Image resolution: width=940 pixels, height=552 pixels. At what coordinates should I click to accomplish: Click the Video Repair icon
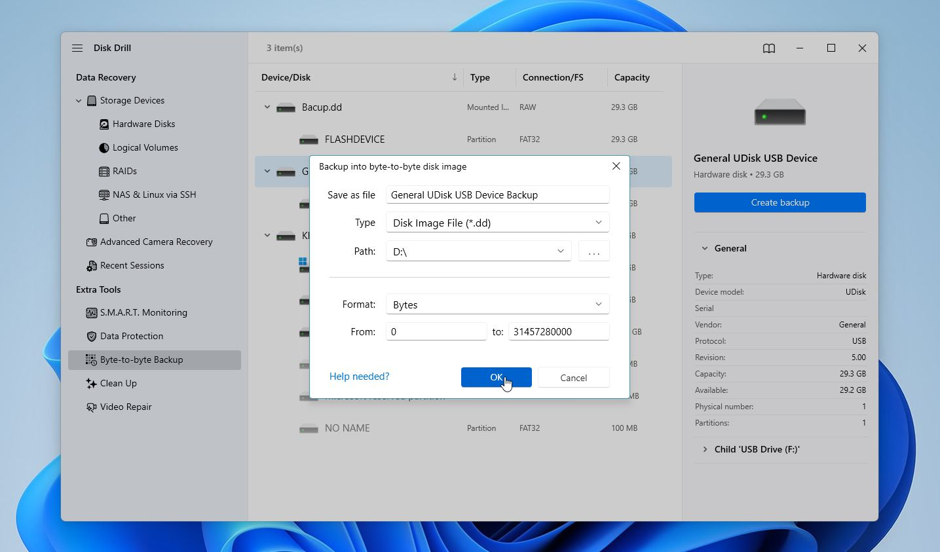click(91, 407)
